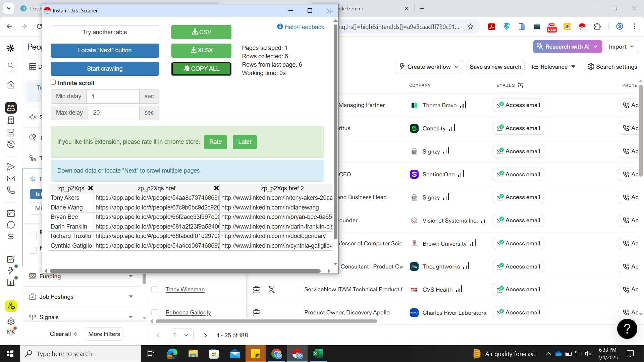
Task: Open Excel from Windows taskbar
Action: (x=318, y=354)
